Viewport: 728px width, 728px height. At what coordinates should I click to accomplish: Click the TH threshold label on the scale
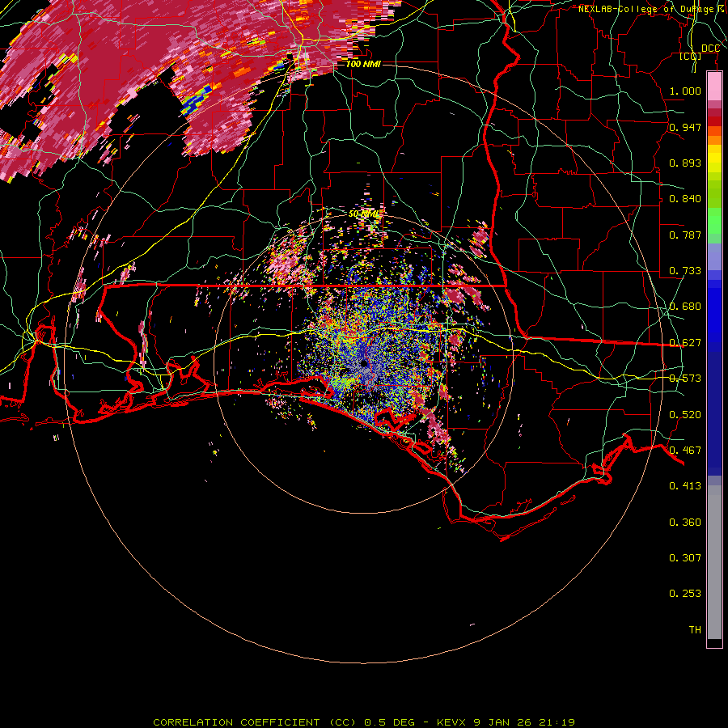(x=695, y=630)
